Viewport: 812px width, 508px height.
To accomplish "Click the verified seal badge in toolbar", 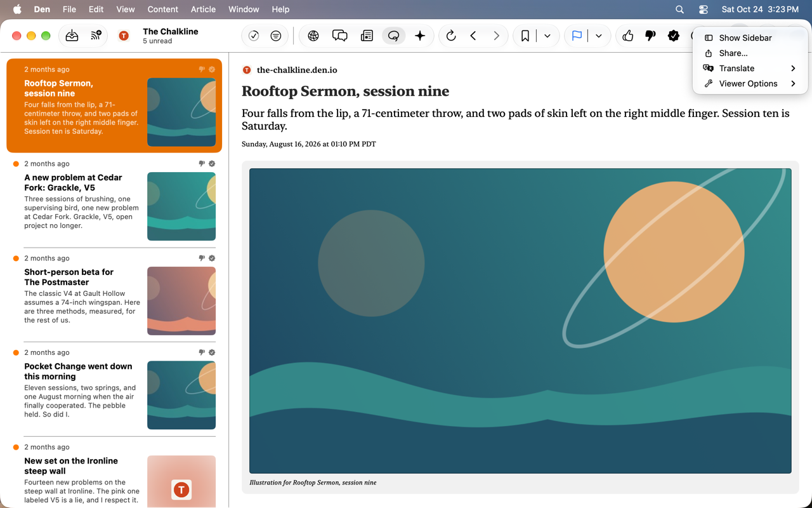I will tap(674, 36).
